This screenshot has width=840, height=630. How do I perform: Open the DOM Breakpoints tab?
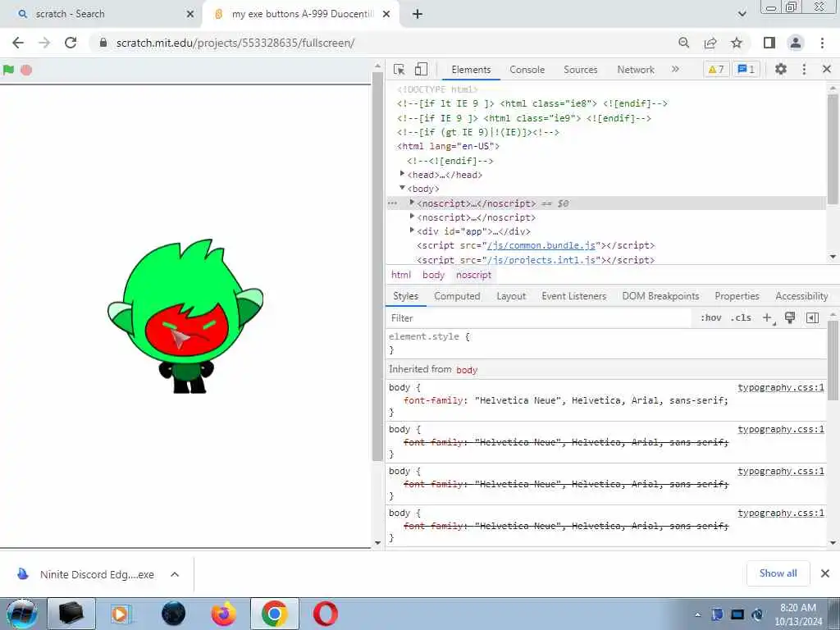point(660,296)
